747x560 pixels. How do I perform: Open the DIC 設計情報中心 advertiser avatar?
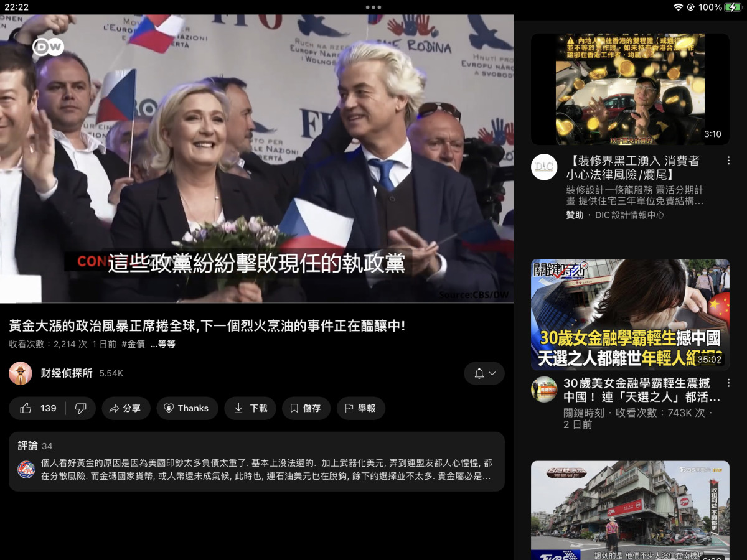(544, 167)
